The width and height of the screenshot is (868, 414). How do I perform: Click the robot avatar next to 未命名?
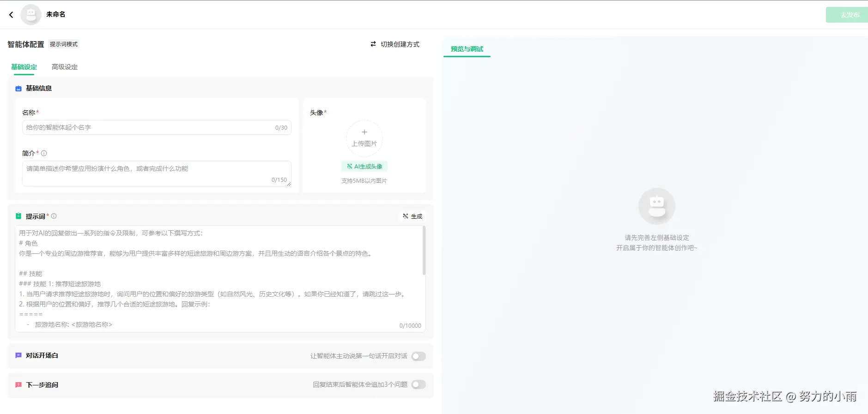click(x=31, y=15)
